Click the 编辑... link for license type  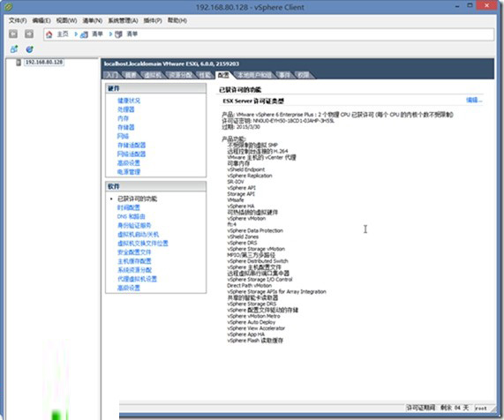coord(474,101)
